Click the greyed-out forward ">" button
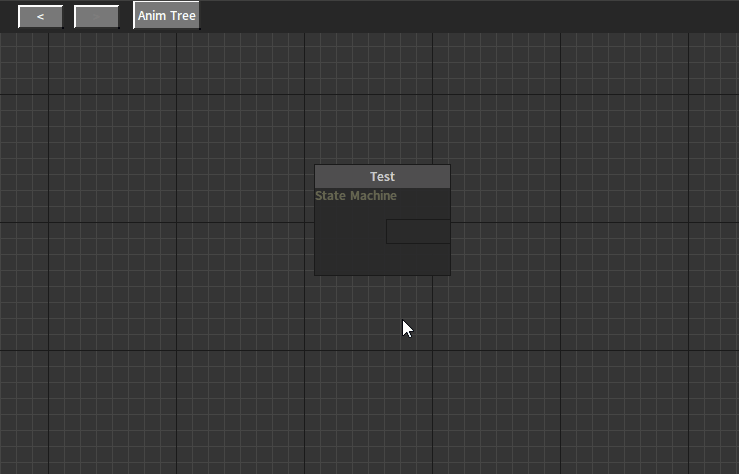Image resolution: width=739 pixels, height=474 pixels. (96, 16)
